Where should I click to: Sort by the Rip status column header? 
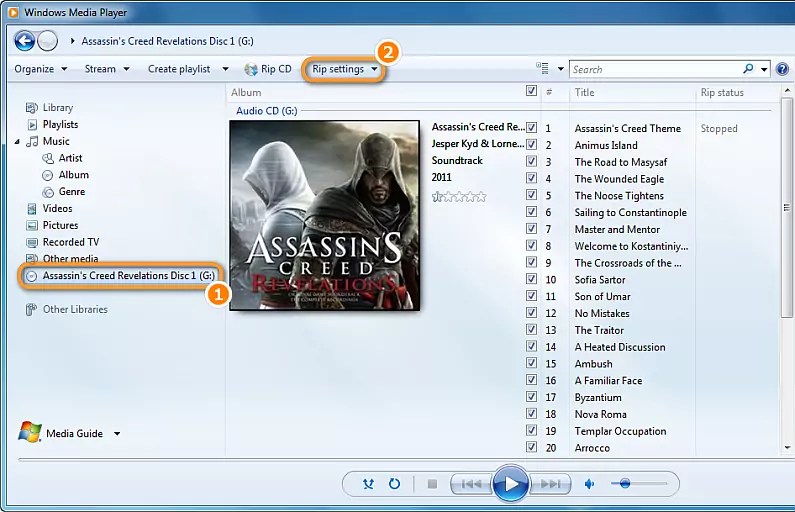[x=722, y=92]
